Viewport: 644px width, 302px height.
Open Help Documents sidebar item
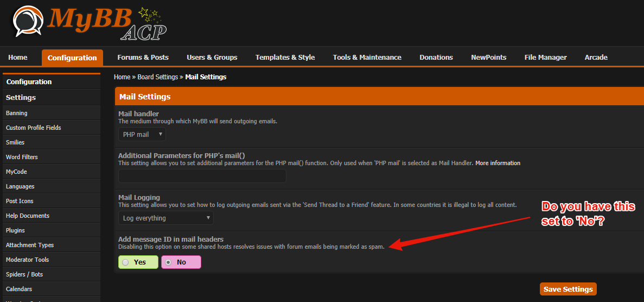(x=52, y=216)
